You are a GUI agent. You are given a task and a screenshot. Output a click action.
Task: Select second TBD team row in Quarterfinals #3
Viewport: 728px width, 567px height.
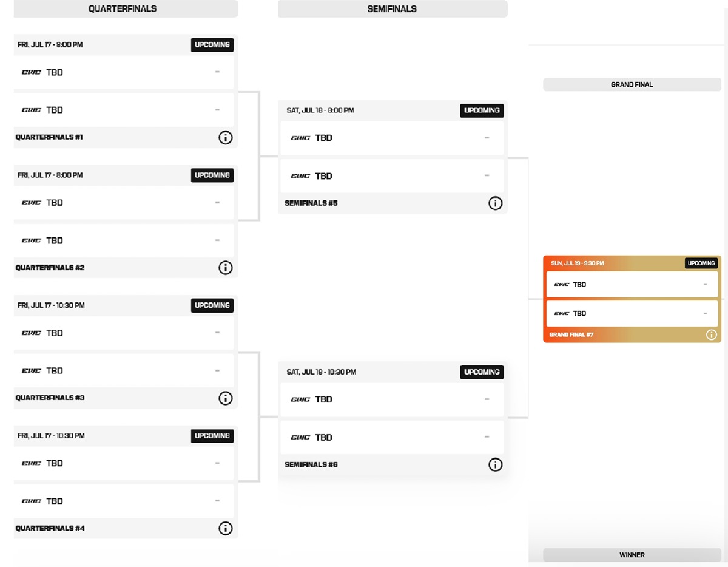click(x=124, y=371)
